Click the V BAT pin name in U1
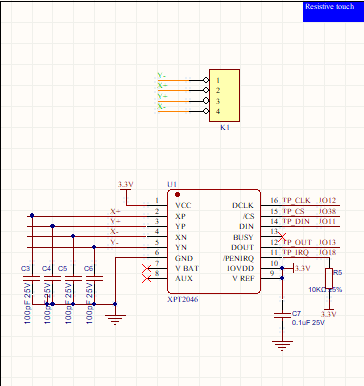364x386 pixels. [187, 268]
